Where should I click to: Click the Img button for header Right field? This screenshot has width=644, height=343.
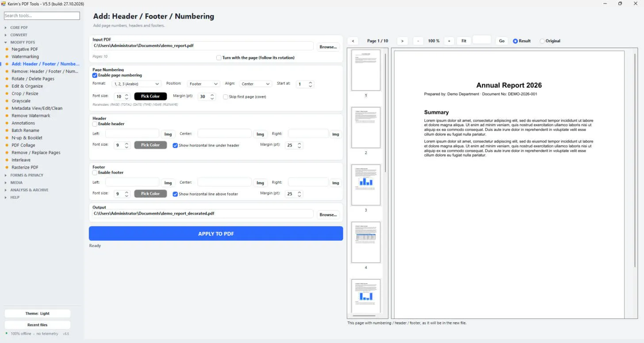[336, 134]
